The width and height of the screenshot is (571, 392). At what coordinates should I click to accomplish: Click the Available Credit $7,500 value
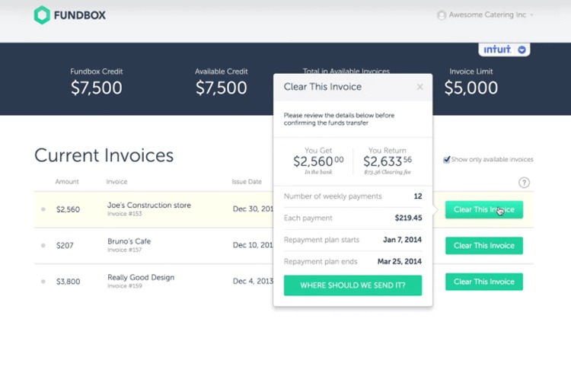[221, 88]
